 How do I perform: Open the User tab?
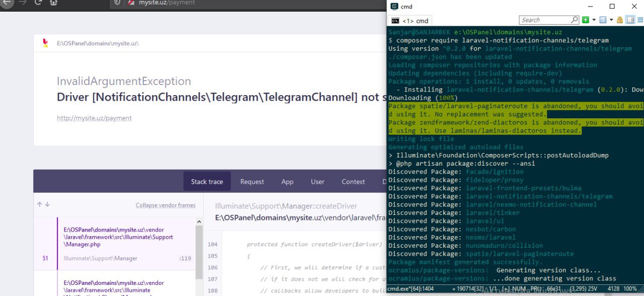click(x=317, y=182)
